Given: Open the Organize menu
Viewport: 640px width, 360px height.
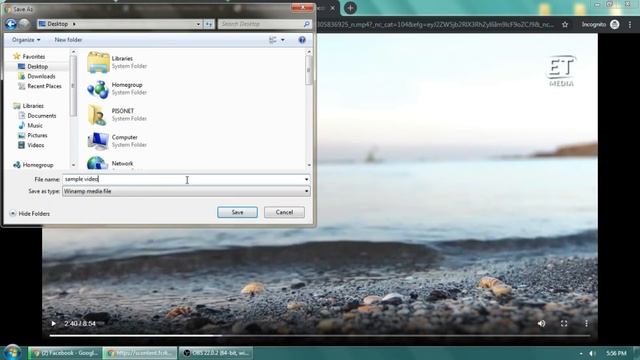Looking at the screenshot, I should (26, 40).
